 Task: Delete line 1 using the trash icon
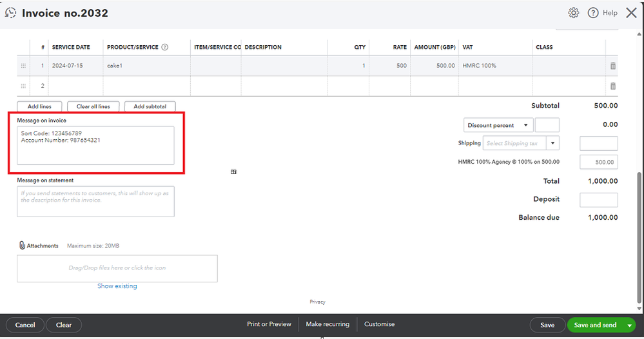(x=613, y=66)
